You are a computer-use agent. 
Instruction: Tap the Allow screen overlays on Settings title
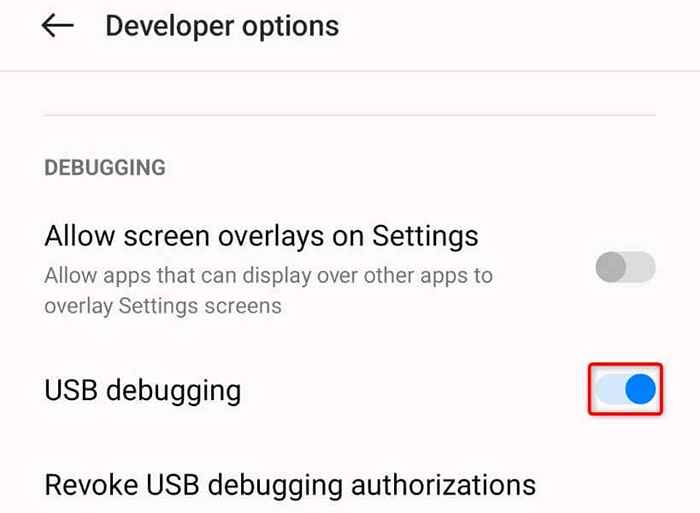(262, 236)
